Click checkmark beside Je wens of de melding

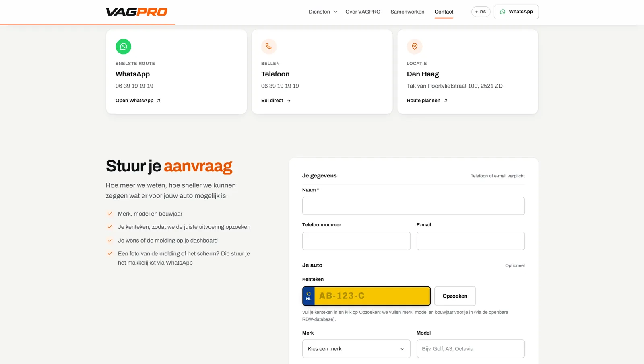pos(110,241)
